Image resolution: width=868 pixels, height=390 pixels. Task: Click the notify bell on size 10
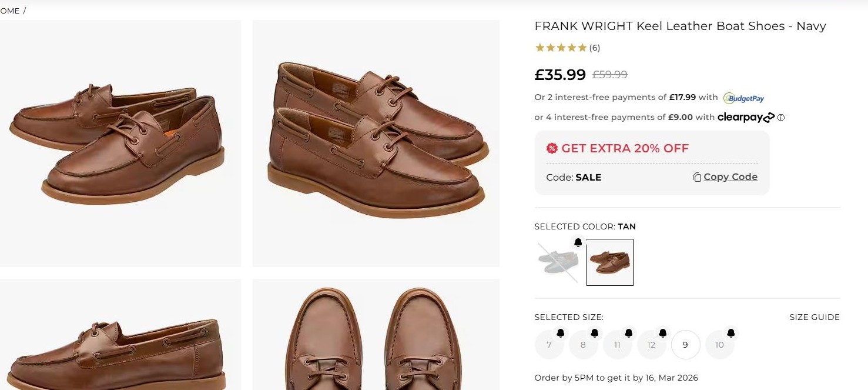pos(731,334)
